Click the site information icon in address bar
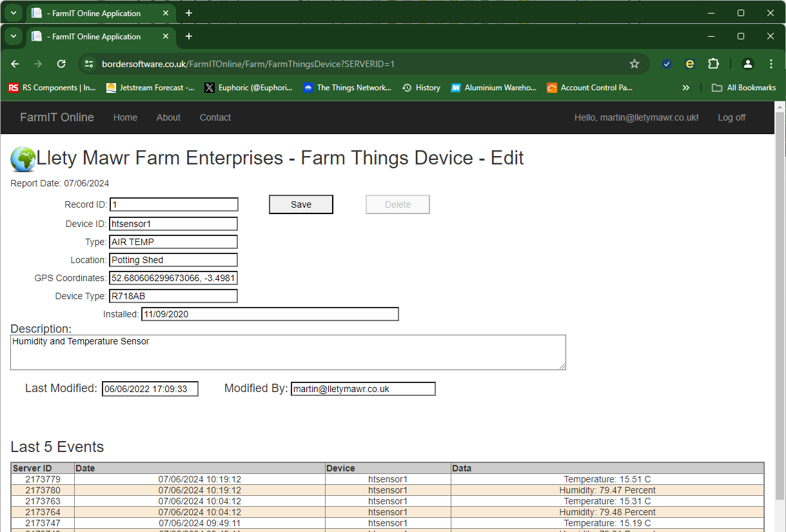The height and width of the screenshot is (532, 786). click(x=90, y=64)
